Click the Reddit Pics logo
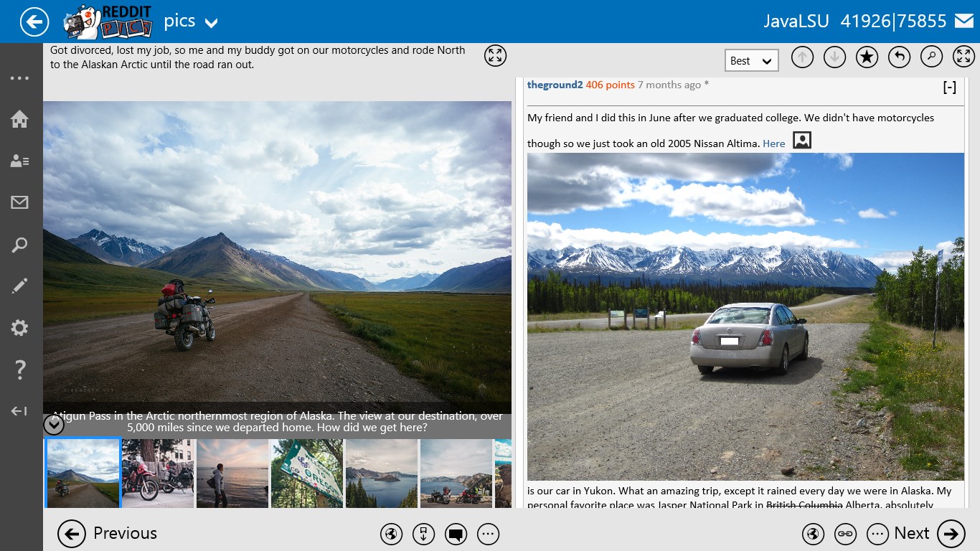The image size is (980, 551). point(108,22)
